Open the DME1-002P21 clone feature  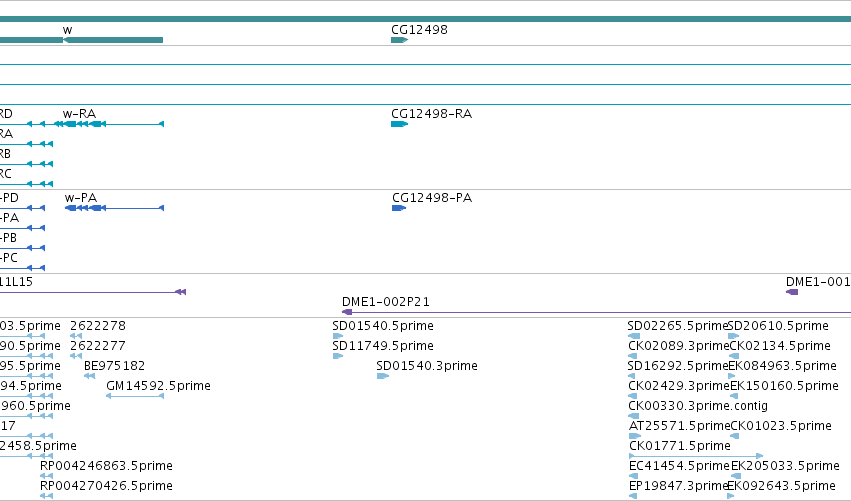click(x=596, y=312)
